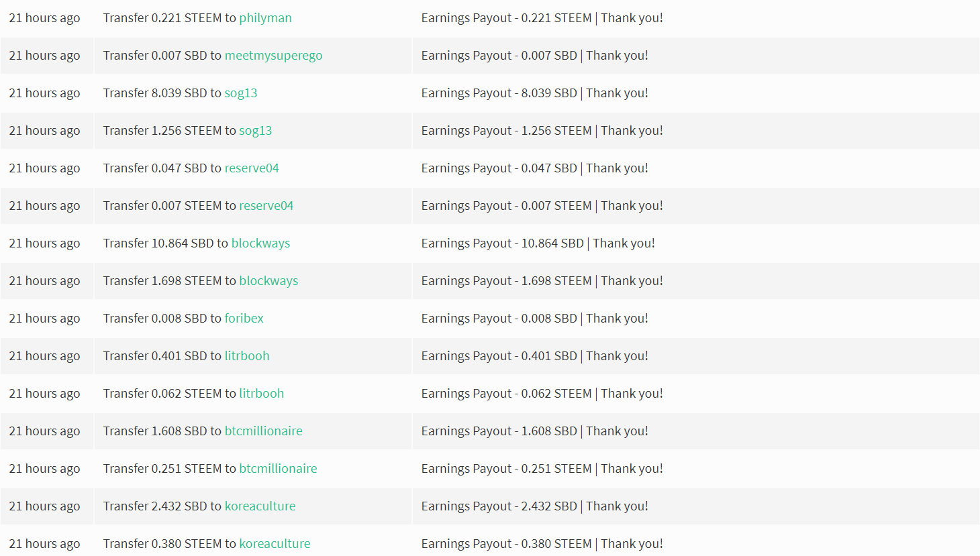Open litrbooh link in 0.062 STEEM transfer
980x556 pixels.
click(x=262, y=394)
